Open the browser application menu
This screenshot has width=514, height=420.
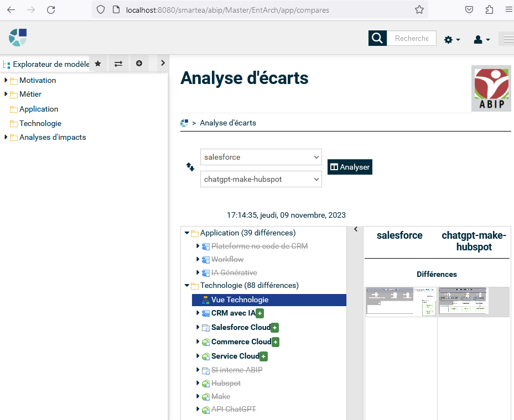click(509, 10)
